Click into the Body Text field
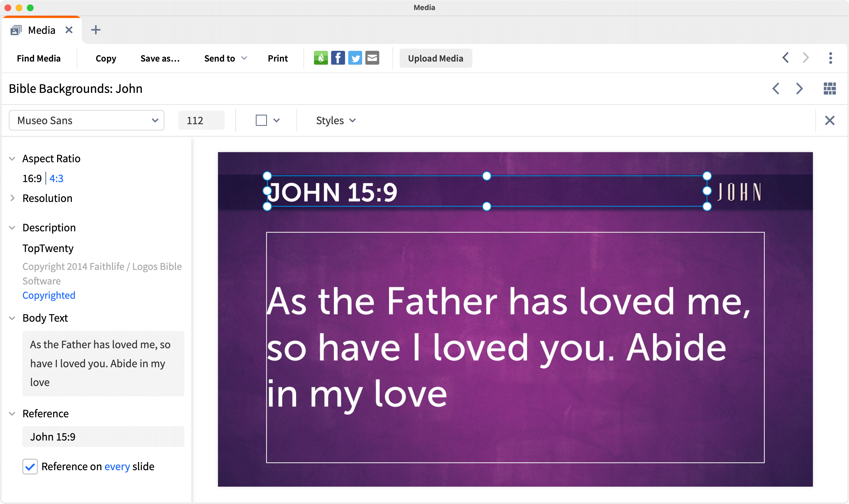The image size is (849, 504). [x=103, y=363]
